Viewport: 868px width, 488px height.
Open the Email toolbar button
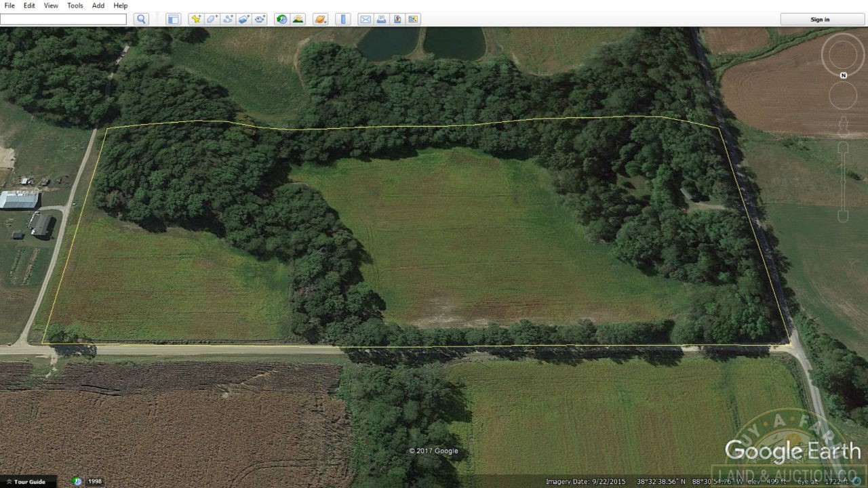(365, 19)
